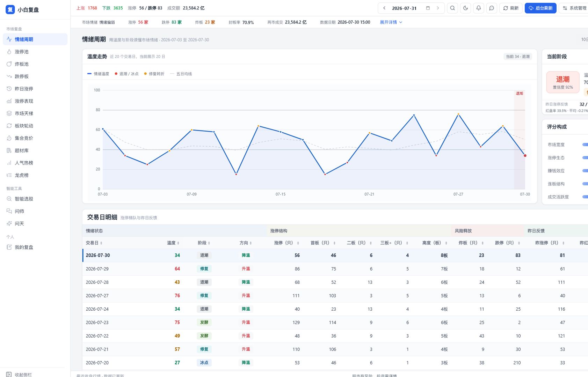The image size is (588, 377).
Task: Go to next date with right chevron
Action: [438, 8]
